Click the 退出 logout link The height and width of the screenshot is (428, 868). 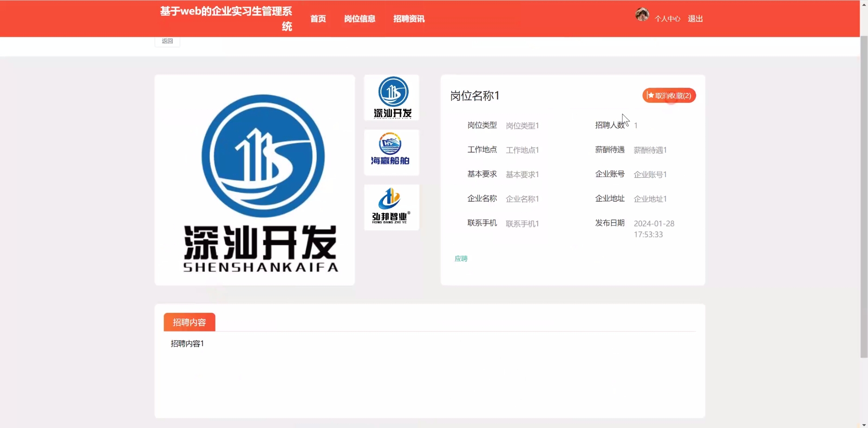695,19
